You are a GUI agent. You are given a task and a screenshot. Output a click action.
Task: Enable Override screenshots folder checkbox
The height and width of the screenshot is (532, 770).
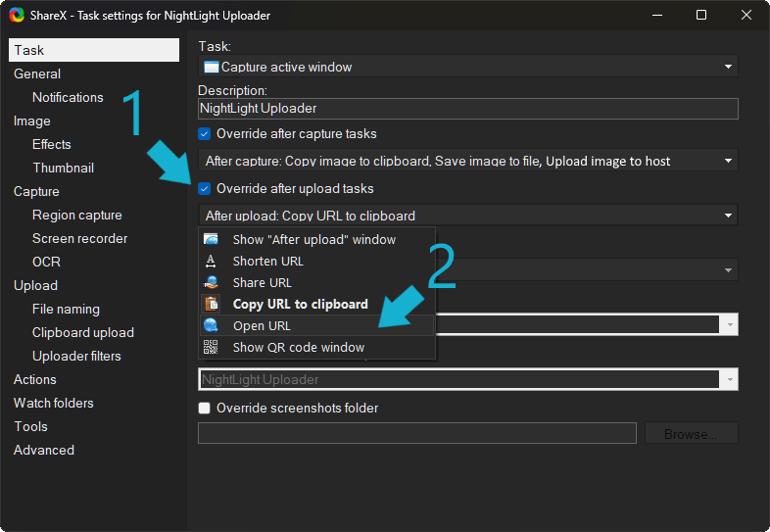pyautogui.click(x=205, y=408)
